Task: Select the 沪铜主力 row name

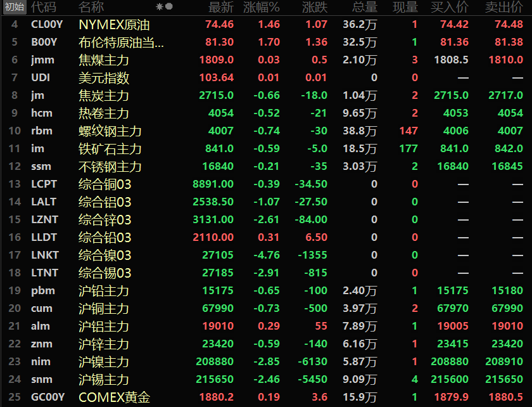Action: click(103, 308)
